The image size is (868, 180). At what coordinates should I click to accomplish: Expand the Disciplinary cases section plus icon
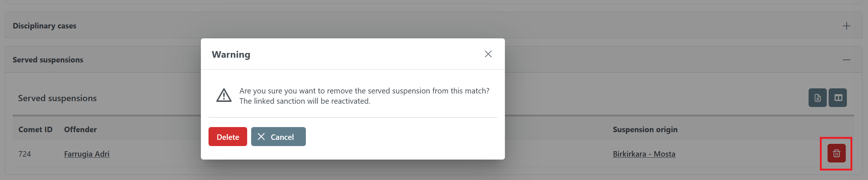[x=846, y=26]
